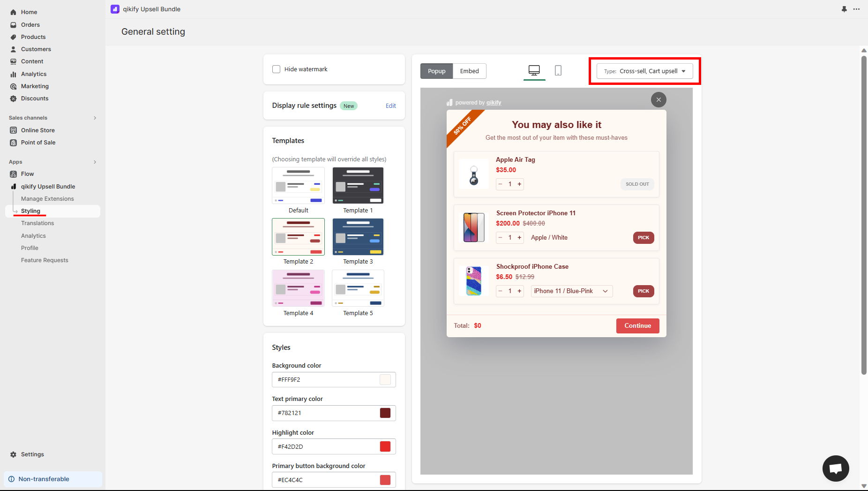The width and height of the screenshot is (868, 491).
Task: Follow the qikify powered-by link
Action: click(494, 103)
